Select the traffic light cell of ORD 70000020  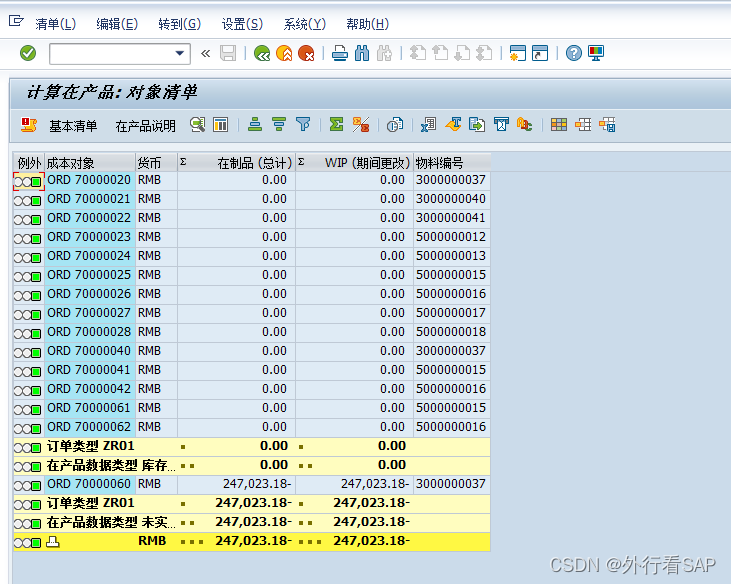(x=28, y=181)
